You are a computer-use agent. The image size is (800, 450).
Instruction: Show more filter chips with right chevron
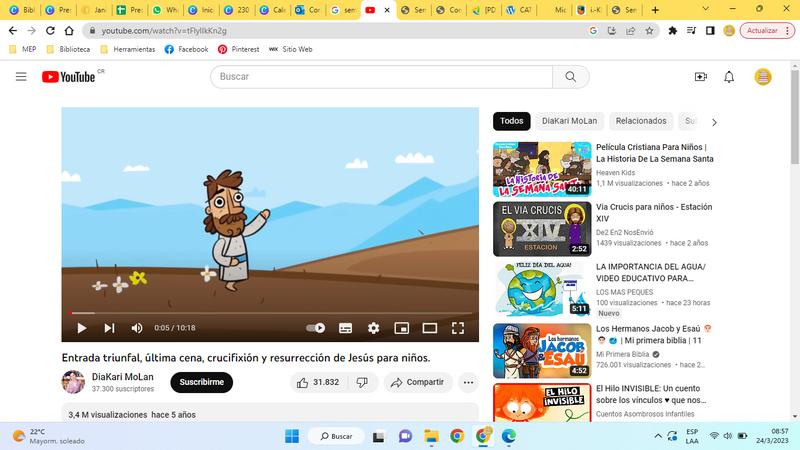point(714,122)
